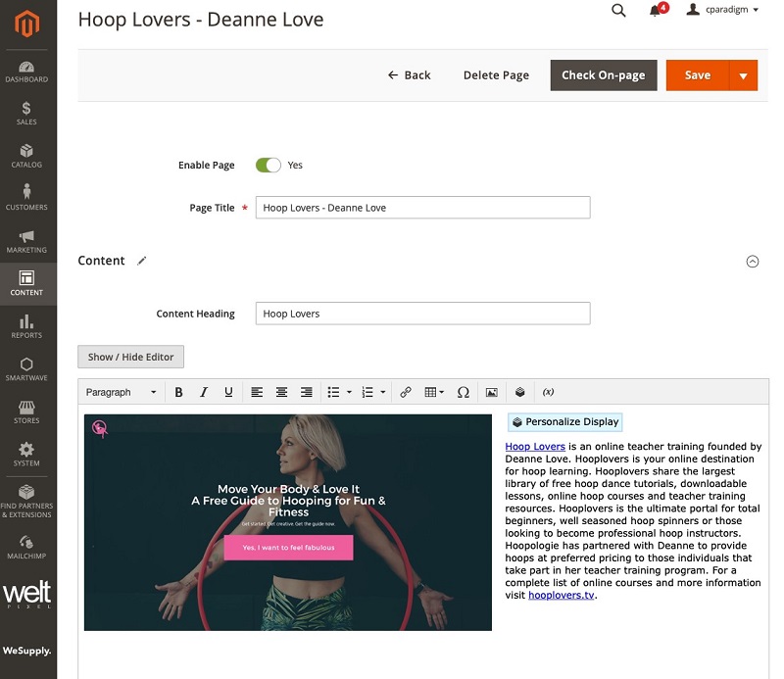The image size is (784, 679).
Task: Open the table insert dropdown
Action: 434,392
